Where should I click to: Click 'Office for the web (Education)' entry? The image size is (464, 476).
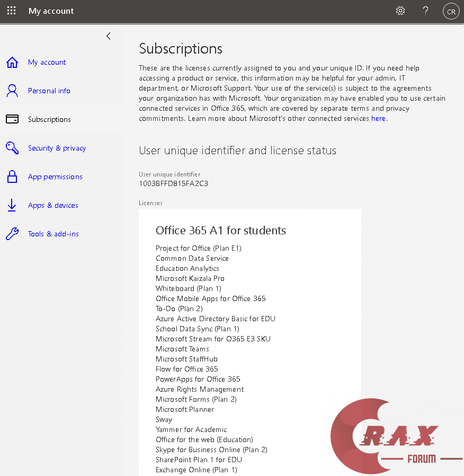tap(204, 439)
